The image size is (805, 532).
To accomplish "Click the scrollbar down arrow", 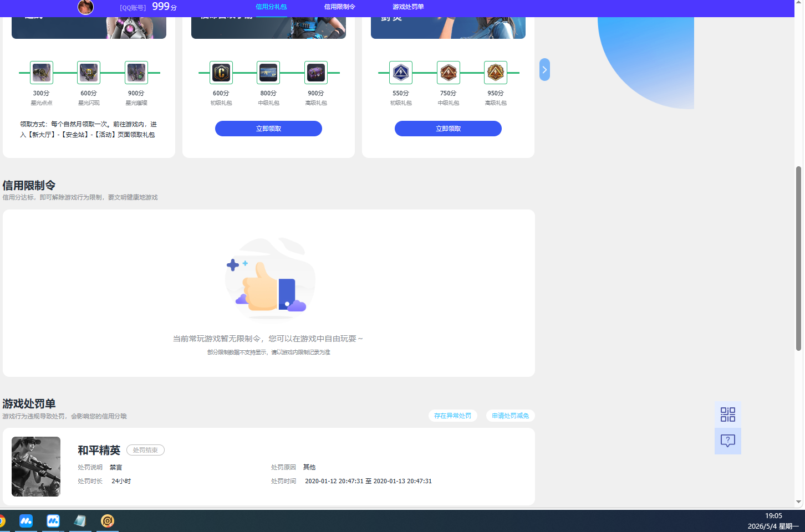I will (799, 502).
